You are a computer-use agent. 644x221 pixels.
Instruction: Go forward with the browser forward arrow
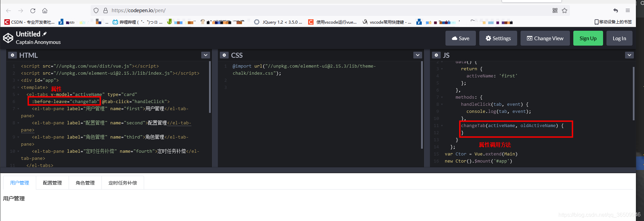(x=21, y=10)
